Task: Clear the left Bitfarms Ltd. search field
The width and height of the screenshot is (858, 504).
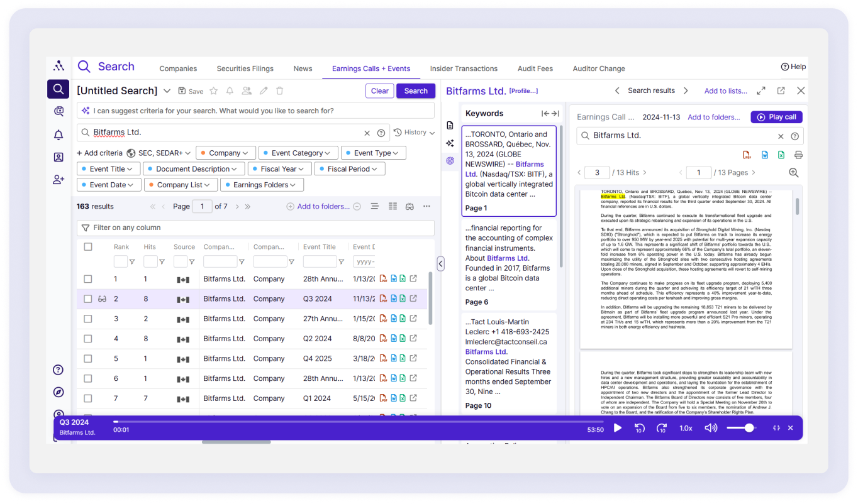Action: click(x=367, y=133)
